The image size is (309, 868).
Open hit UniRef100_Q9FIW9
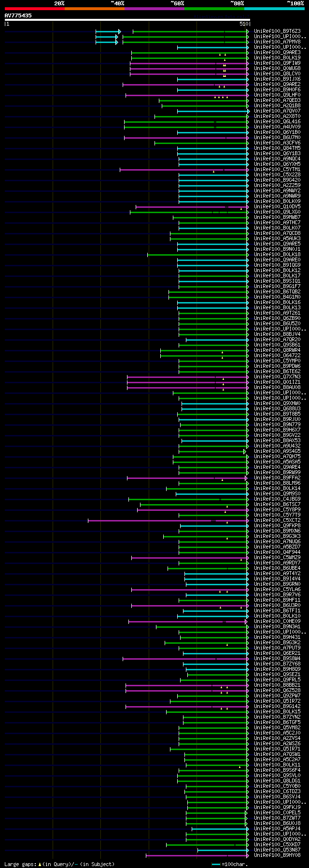tap(277, 63)
